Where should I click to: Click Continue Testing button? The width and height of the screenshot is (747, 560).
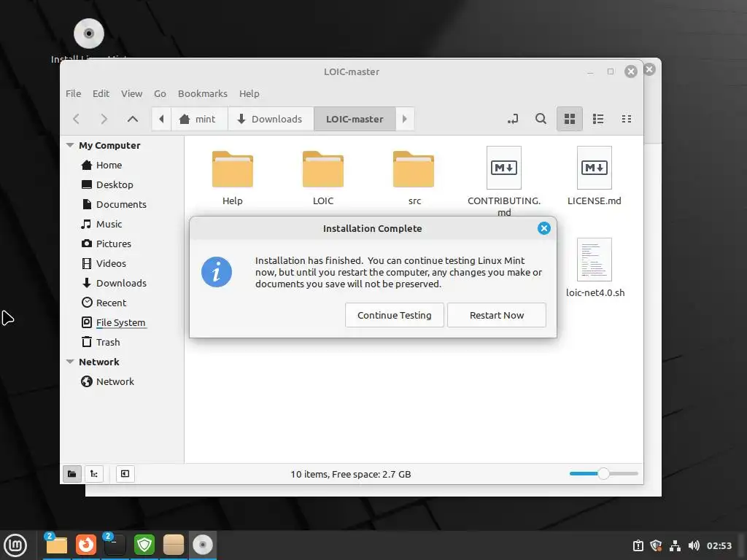pyautogui.click(x=395, y=315)
